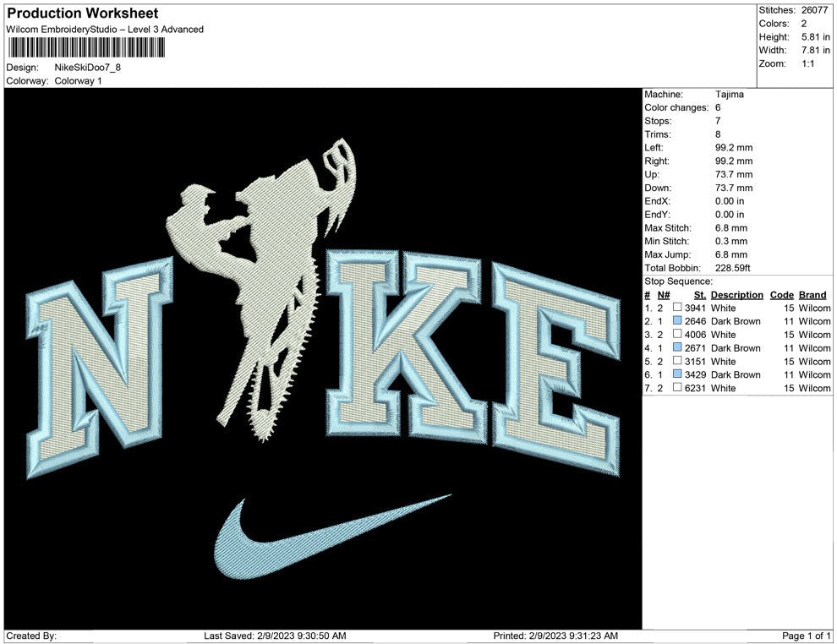
Task: Click the NIKE embroidery design preview
Action: (323, 358)
